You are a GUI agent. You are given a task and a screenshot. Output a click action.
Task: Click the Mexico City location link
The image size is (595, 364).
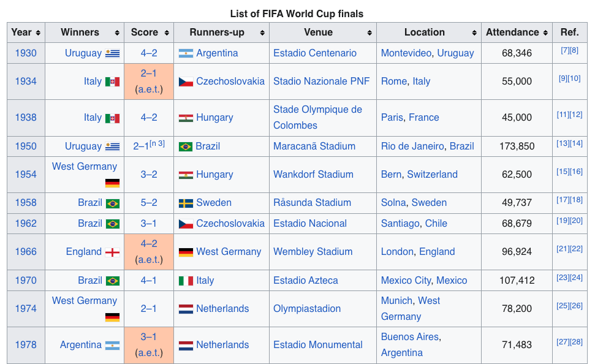click(x=406, y=281)
